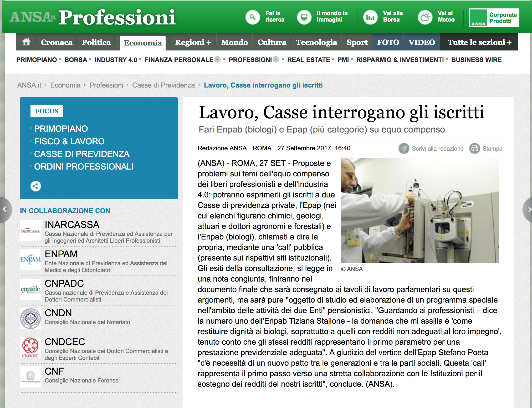Viewport: 532px width, 408px height.
Task: Open the PRIMOPIANO subsection link in submenu bar
Action: tap(37, 60)
